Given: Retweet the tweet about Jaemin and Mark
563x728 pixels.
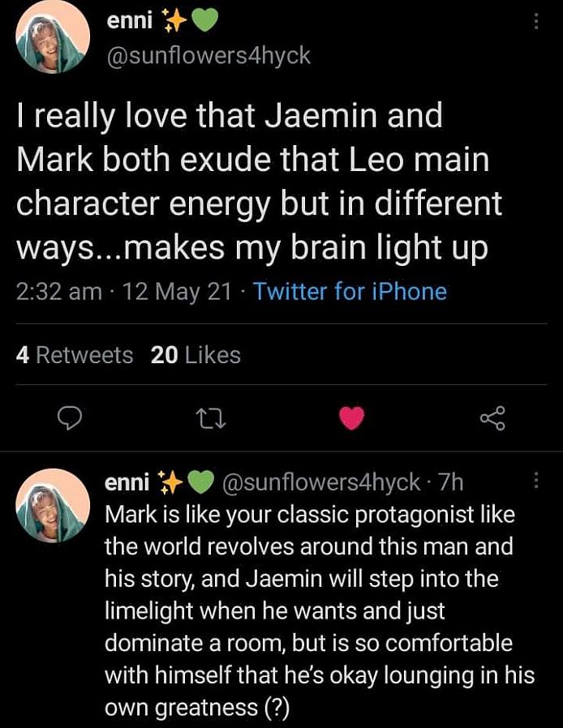Looking at the screenshot, I should tap(210, 418).
